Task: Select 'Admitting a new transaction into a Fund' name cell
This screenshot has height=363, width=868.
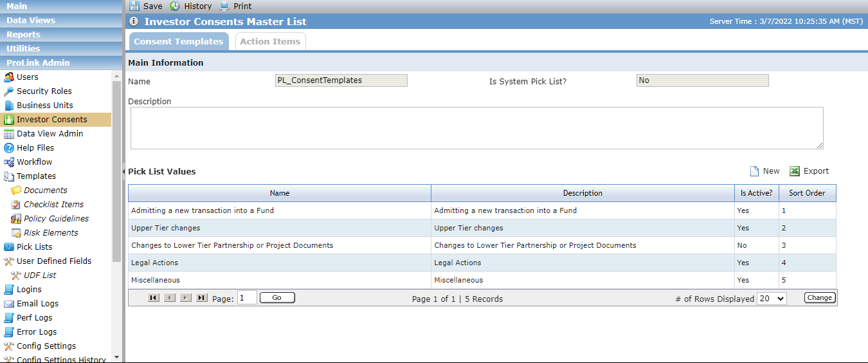Action: pos(280,210)
